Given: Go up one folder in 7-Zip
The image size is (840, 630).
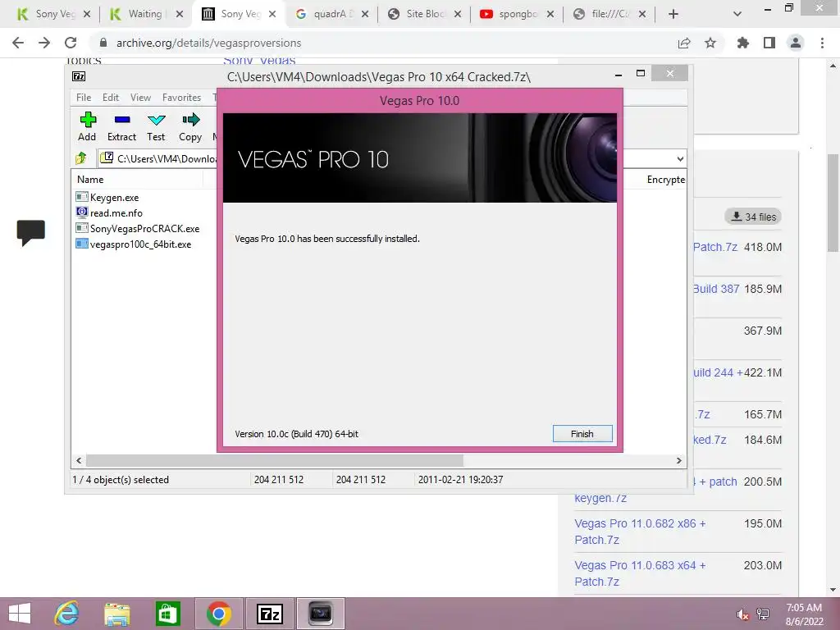Looking at the screenshot, I should coord(81,158).
